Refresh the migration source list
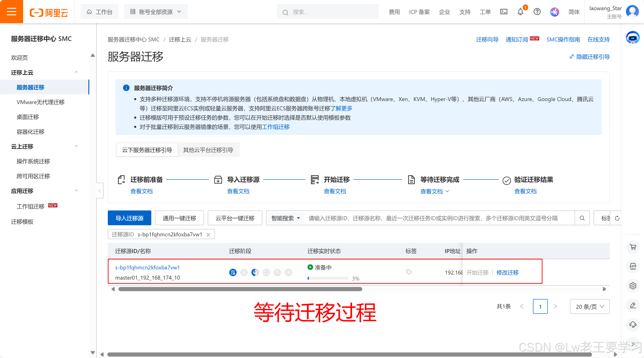The width and height of the screenshot is (644, 358). tap(617, 218)
